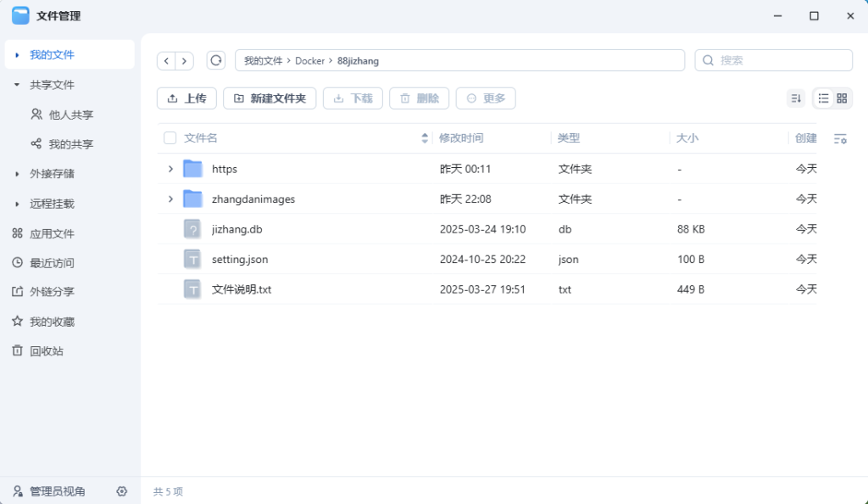Go forward with the right arrow button
Viewport: 868px width, 504px height.
184,60
